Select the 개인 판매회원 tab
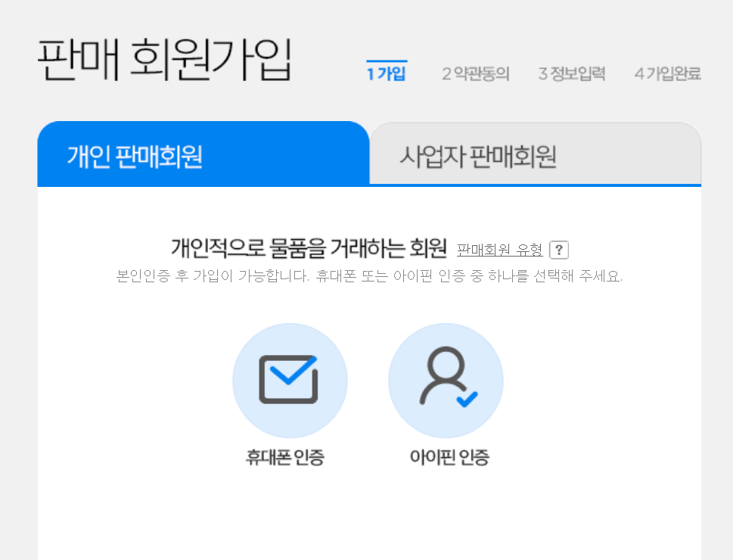Image resolution: width=733 pixels, height=560 pixels. [203, 154]
